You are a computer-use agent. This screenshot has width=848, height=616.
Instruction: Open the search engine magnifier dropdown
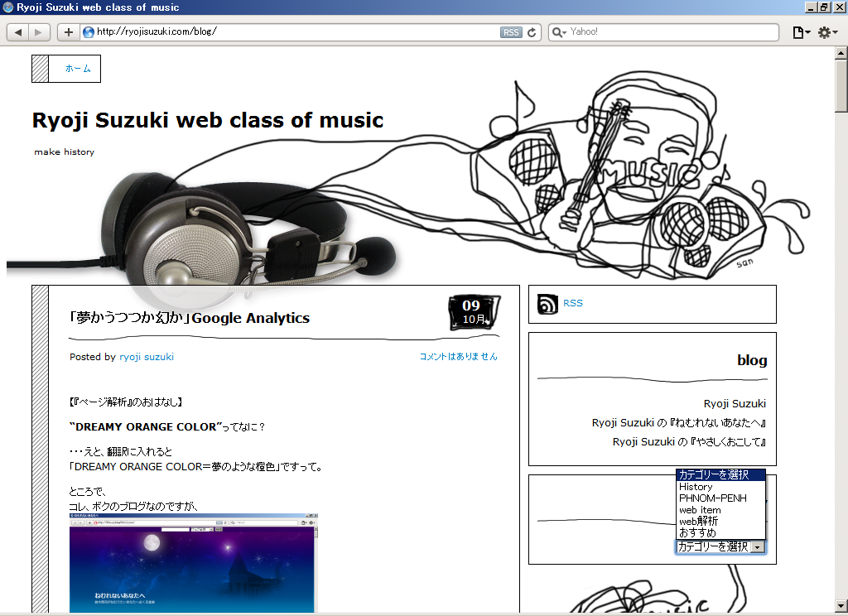(x=559, y=32)
